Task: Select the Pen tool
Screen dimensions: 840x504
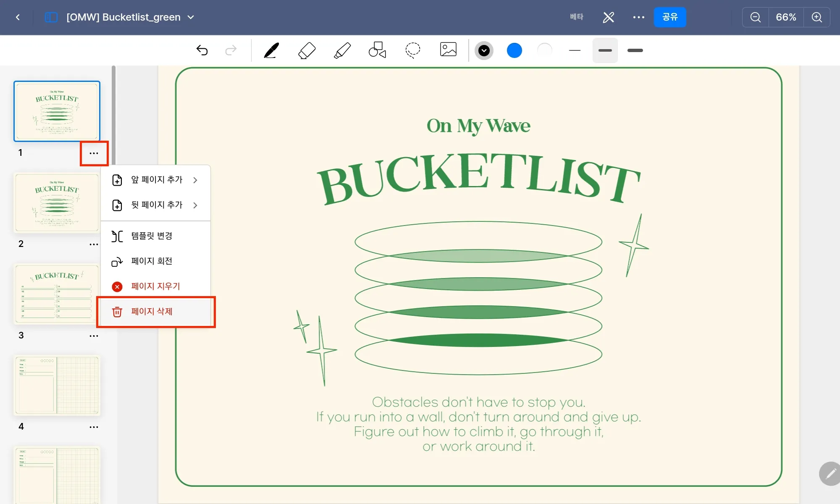Action: pos(271,50)
